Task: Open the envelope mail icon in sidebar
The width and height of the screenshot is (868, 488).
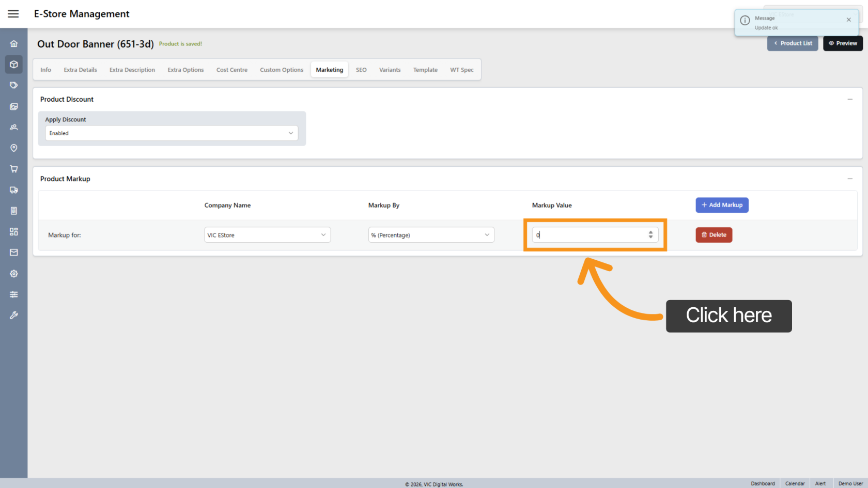Action: tap(14, 253)
